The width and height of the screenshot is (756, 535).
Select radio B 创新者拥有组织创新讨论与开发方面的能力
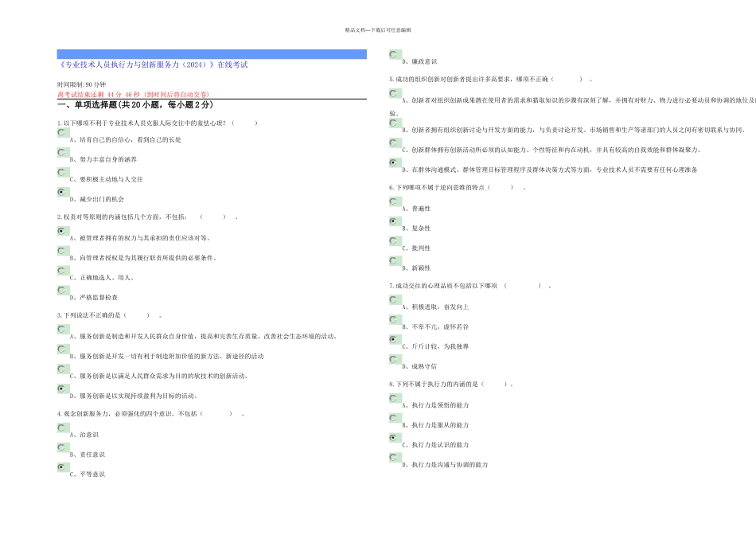(x=393, y=123)
